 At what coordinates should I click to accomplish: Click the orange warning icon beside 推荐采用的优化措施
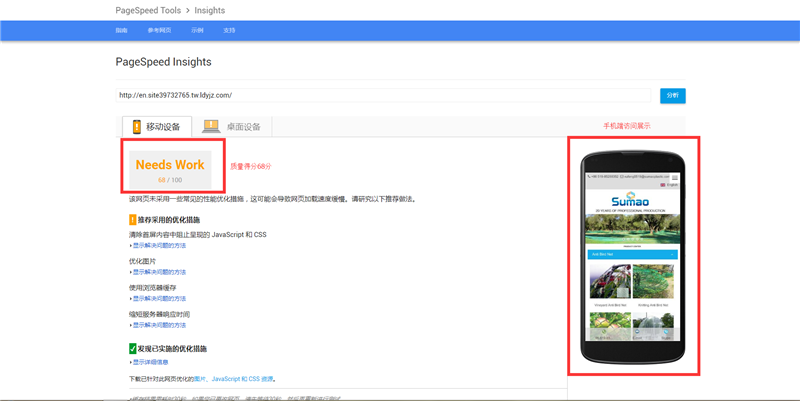coord(132,219)
